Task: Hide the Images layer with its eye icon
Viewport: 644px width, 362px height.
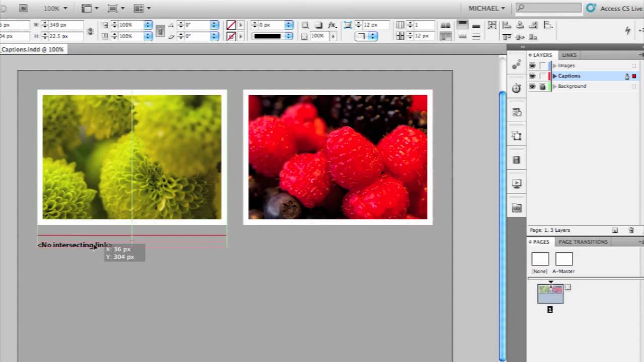Action: pos(532,66)
